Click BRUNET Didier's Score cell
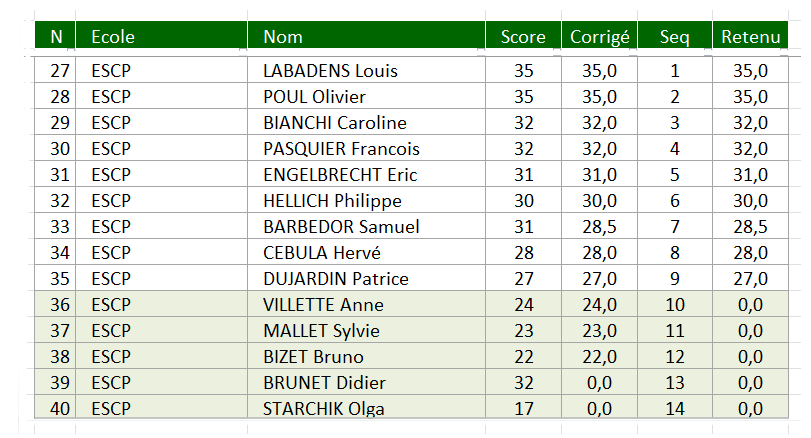 point(523,383)
